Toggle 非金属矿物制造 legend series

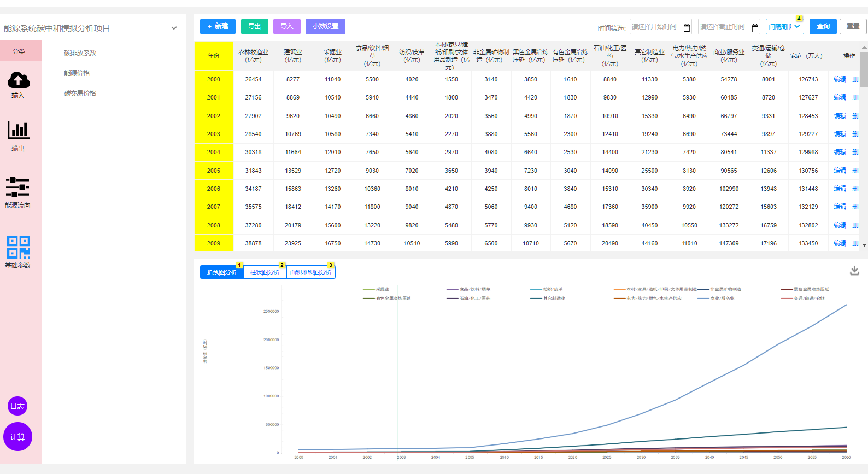point(719,289)
